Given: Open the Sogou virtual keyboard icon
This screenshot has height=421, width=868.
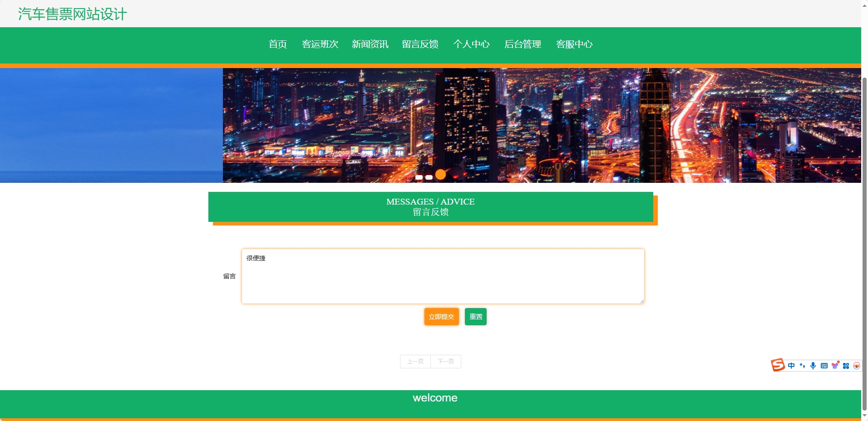Looking at the screenshot, I should tap(824, 365).
